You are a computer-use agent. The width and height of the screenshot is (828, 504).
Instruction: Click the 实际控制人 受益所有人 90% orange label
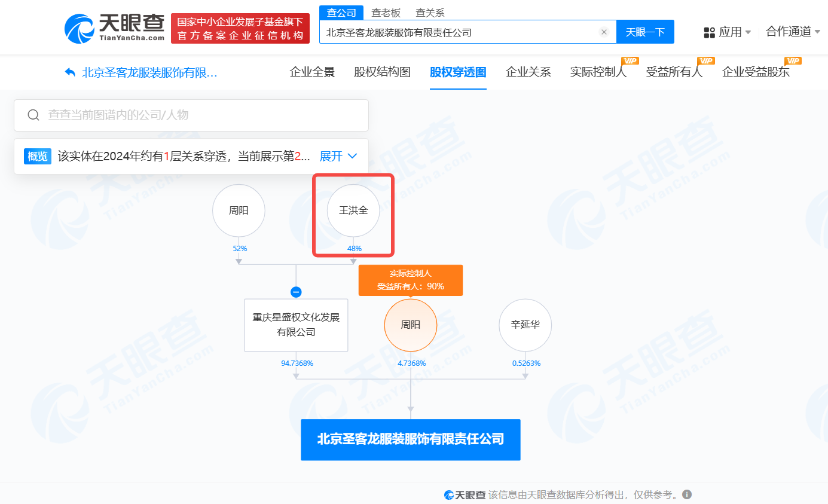(x=410, y=280)
